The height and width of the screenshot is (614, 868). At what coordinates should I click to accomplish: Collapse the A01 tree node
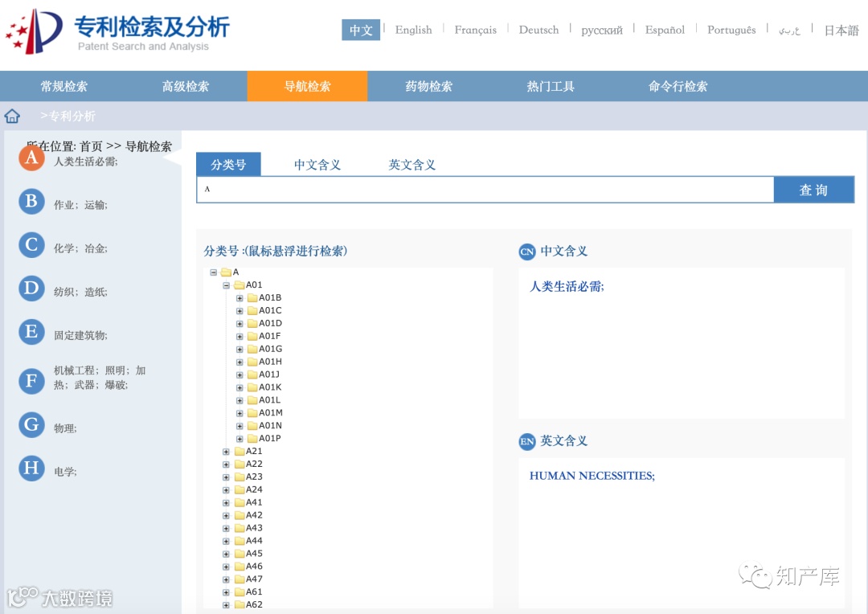point(227,285)
